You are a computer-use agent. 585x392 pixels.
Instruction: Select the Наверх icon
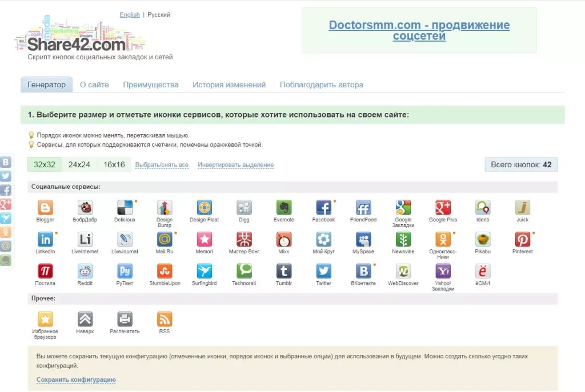pyautogui.click(x=85, y=319)
